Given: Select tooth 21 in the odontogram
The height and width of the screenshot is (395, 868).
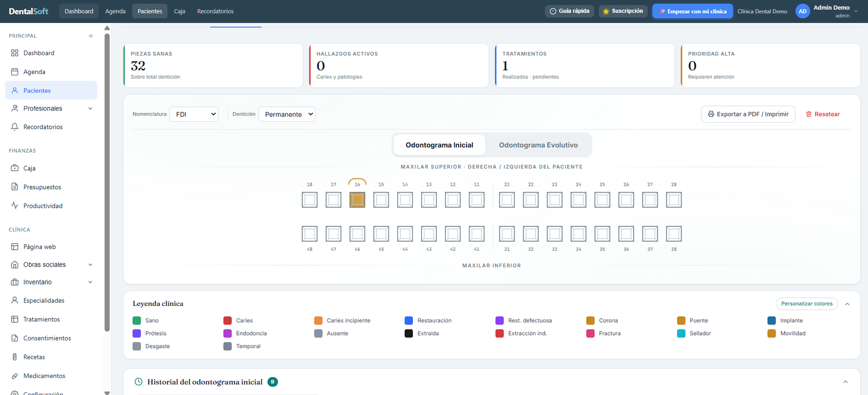Looking at the screenshot, I should pos(507,200).
